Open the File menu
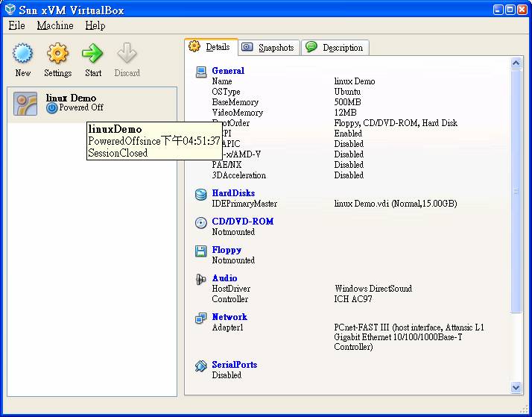 [x=16, y=25]
